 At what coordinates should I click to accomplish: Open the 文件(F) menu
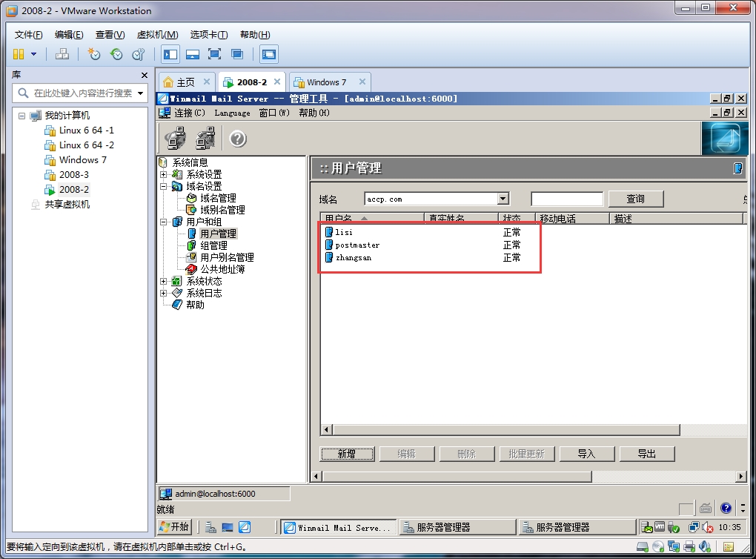(28, 35)
